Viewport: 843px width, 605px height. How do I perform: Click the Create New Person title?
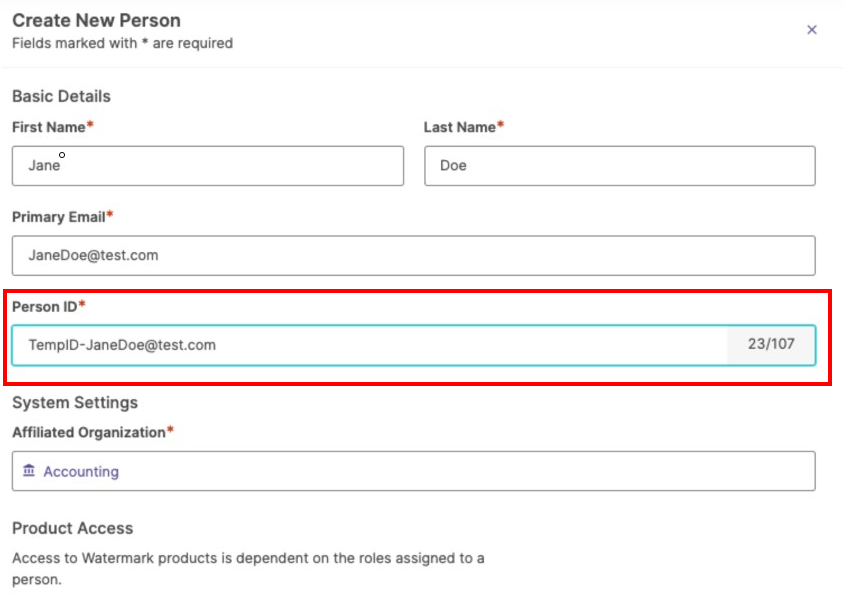pos(97,20)
